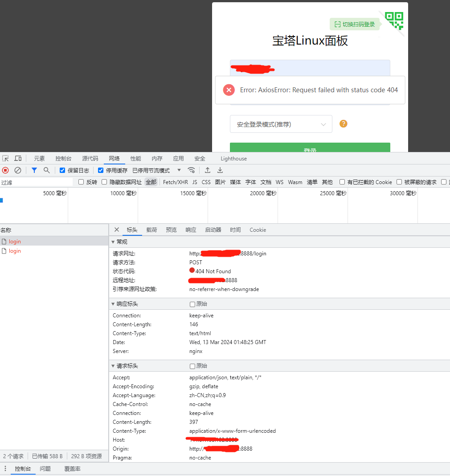This screenshot has height=476, width=450.
Task: Click the redacted username input field
Action: [x=310, y=68]
